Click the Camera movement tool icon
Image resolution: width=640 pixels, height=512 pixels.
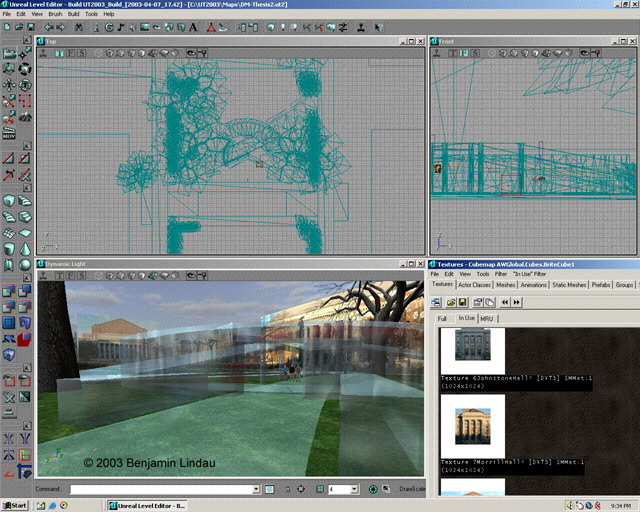point(9,52)
